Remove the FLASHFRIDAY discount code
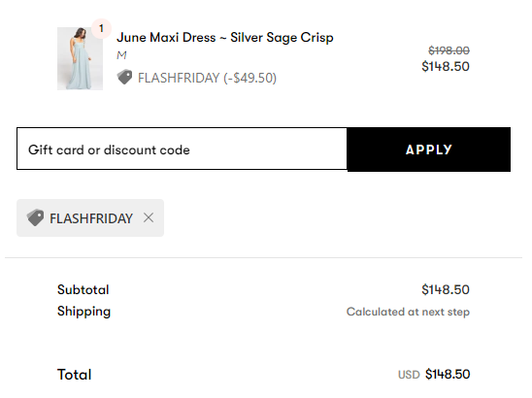 click(149, 217)
